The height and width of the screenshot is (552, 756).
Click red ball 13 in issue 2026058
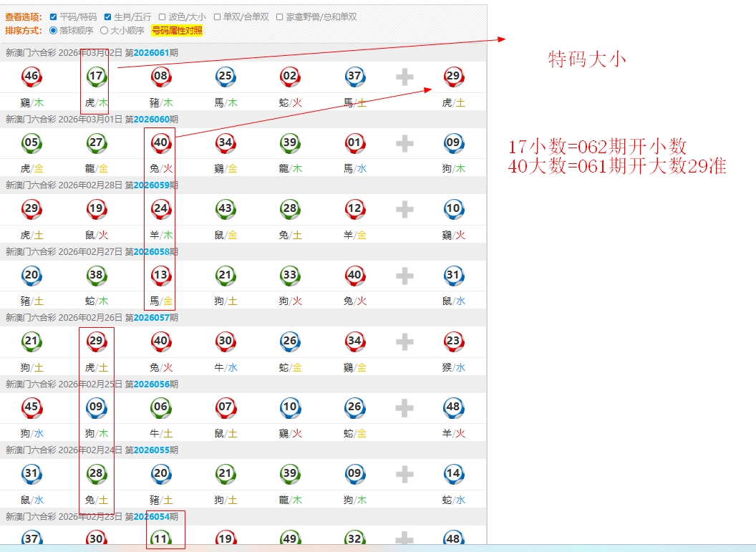click(161, 275)
